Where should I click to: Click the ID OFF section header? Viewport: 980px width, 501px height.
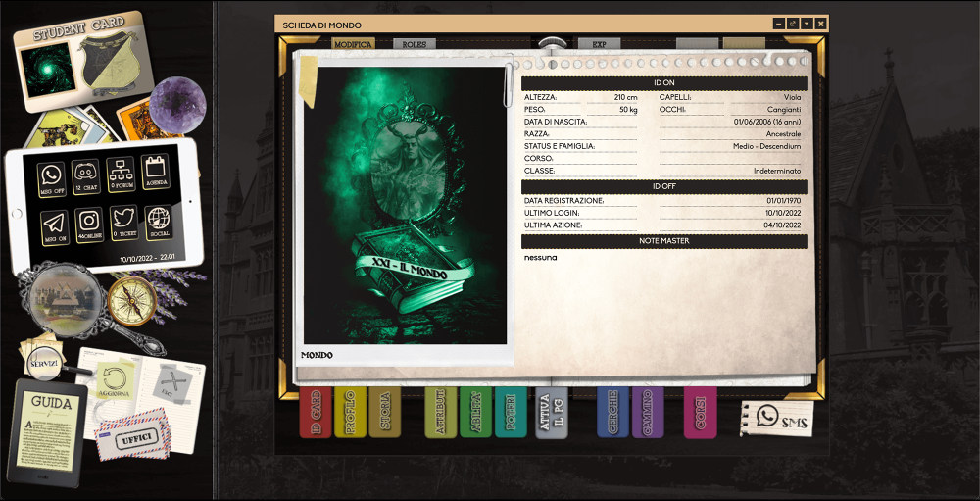[x=664, y=186]
